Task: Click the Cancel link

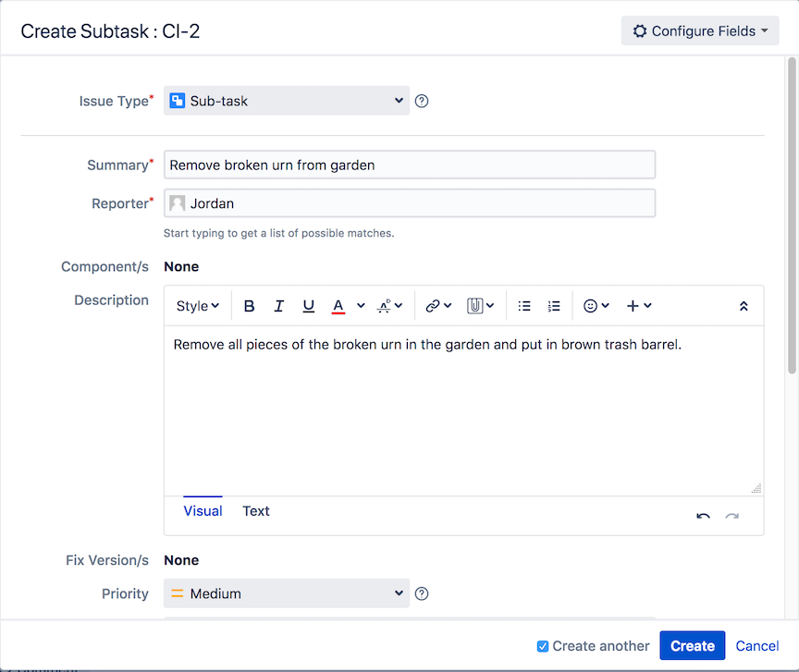Action: pos(756,646)
